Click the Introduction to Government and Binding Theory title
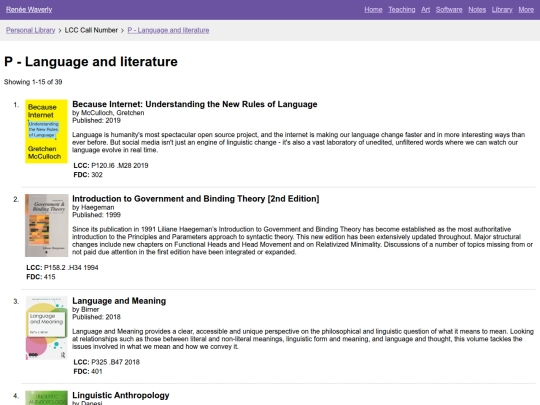Screen dimensions: 540x405 196,199
